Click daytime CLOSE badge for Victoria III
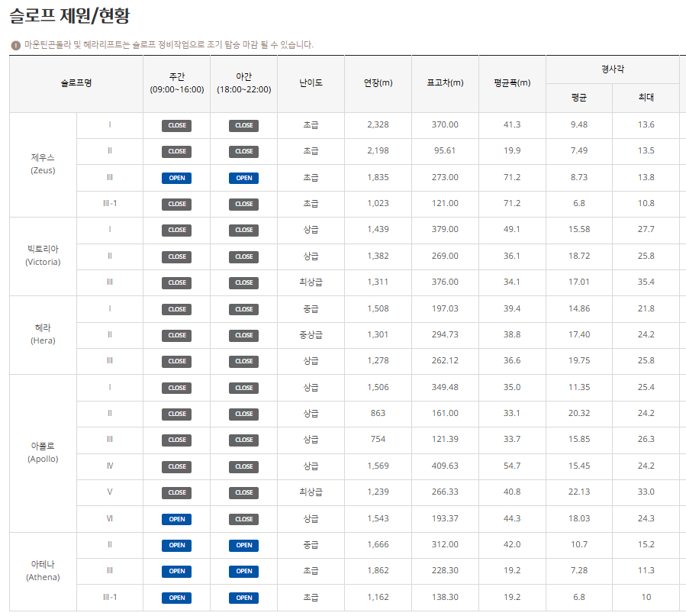 coord(177,282)
